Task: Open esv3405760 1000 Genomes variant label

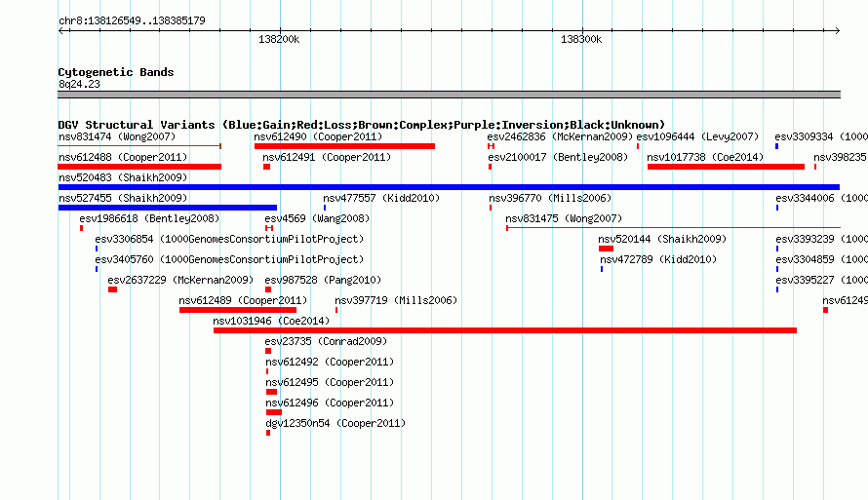Action: [229, 259]
